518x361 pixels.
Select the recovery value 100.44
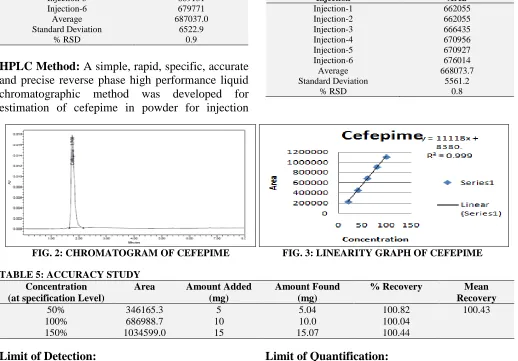396,333
